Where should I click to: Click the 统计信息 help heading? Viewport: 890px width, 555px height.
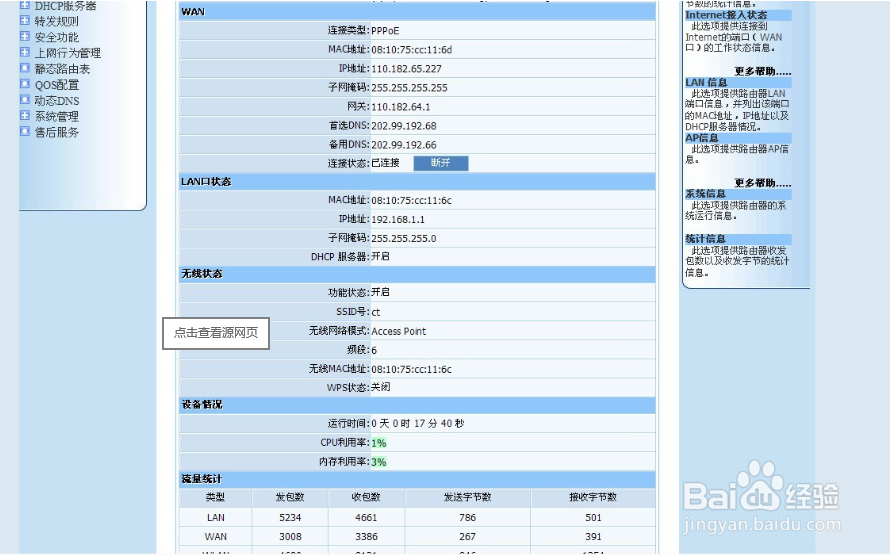tap(706, 239)
